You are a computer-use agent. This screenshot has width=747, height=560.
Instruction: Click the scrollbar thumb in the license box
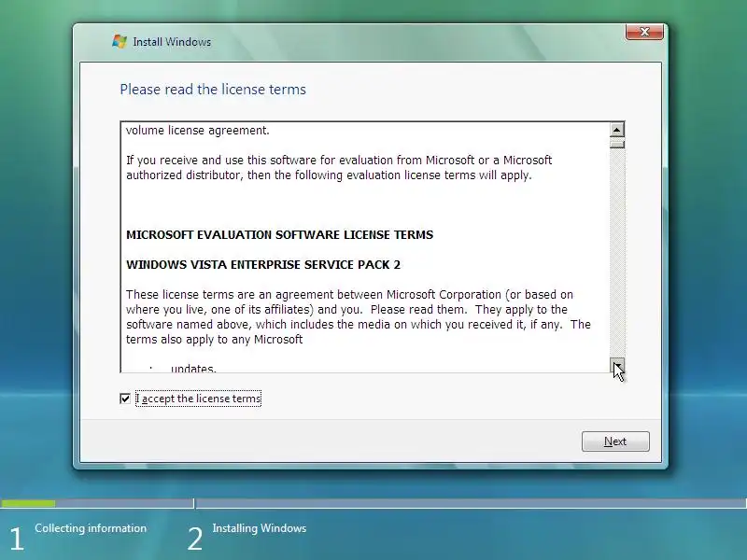click(x=617, y=143)
